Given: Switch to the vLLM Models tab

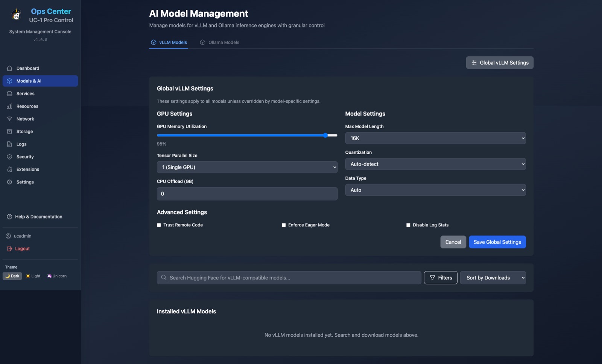Looking at the screenshot, I should coord(169,42).
